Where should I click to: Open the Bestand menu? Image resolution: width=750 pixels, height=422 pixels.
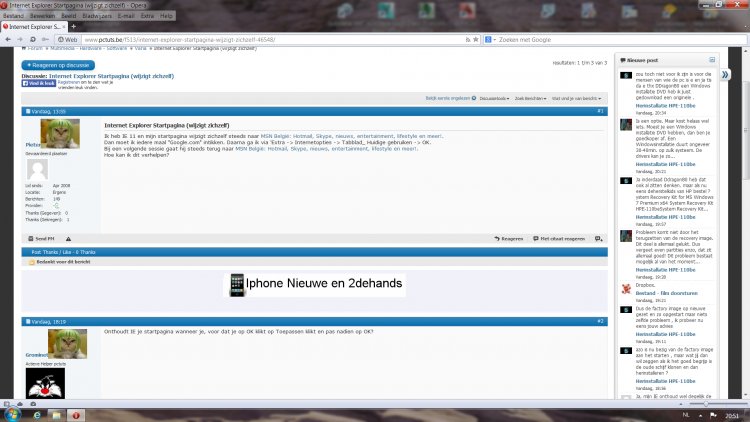tap(13, 16)
